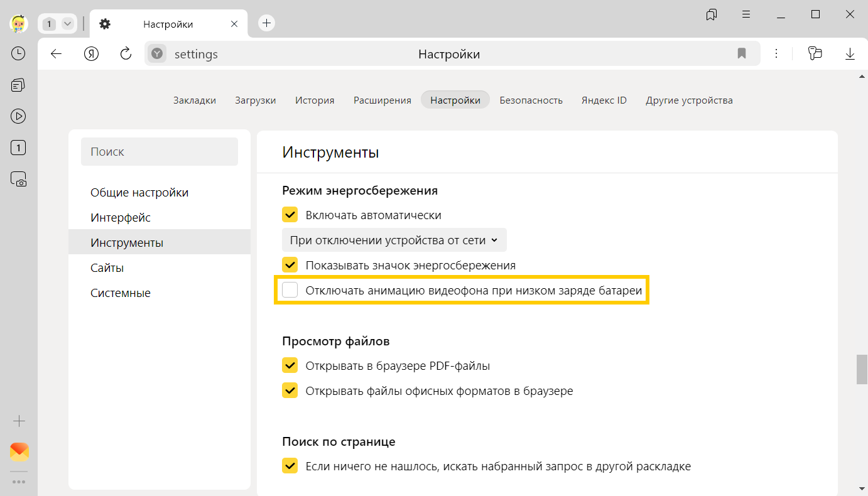Open the Yandex Mail icon in sidebar
868x496 pixels.
click(19, 451)
